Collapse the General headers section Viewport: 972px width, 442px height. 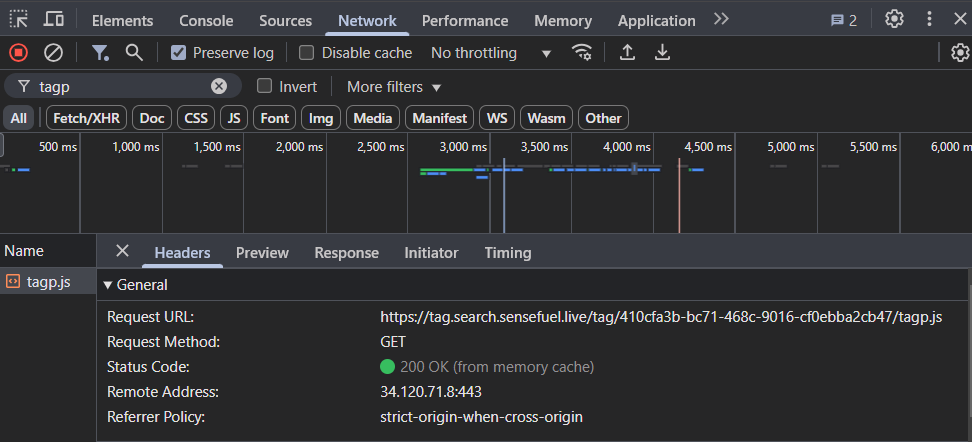point(110,285)
